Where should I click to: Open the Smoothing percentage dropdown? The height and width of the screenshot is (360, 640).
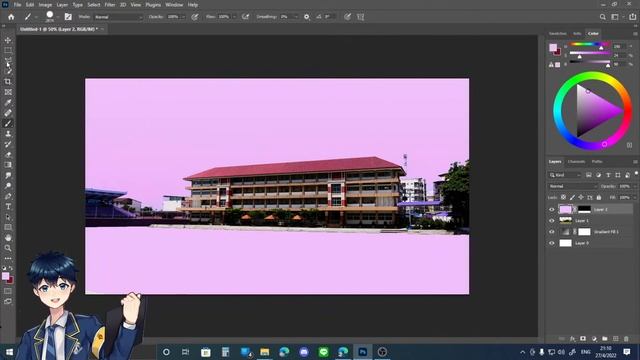[296, 17]
